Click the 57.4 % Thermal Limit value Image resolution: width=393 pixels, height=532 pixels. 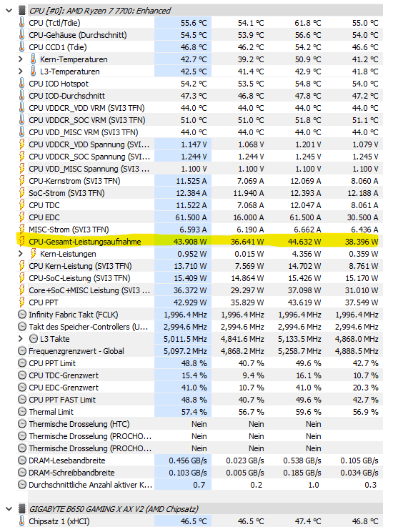tap(194, 412)
